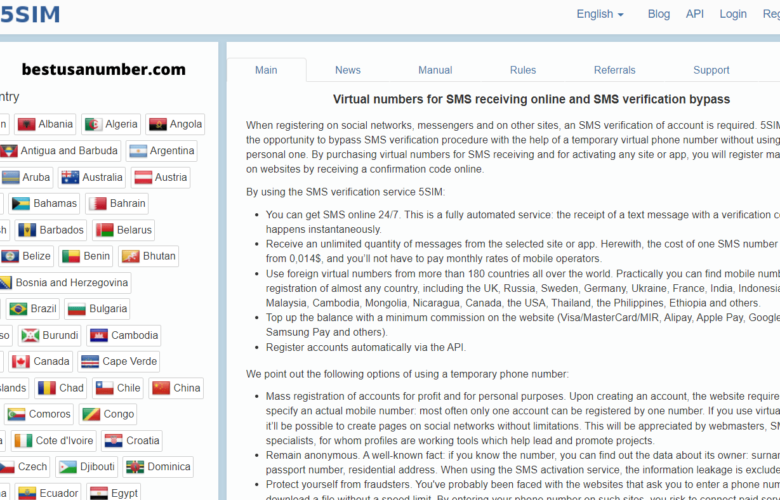The height and width of the screenshot is (500, 780).
Task: Click the Austria flag icon
Action: [143, 178]
